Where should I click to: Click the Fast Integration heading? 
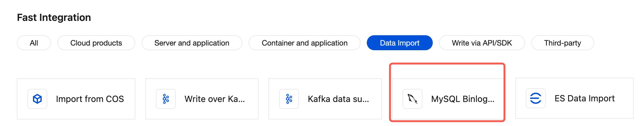54,17
